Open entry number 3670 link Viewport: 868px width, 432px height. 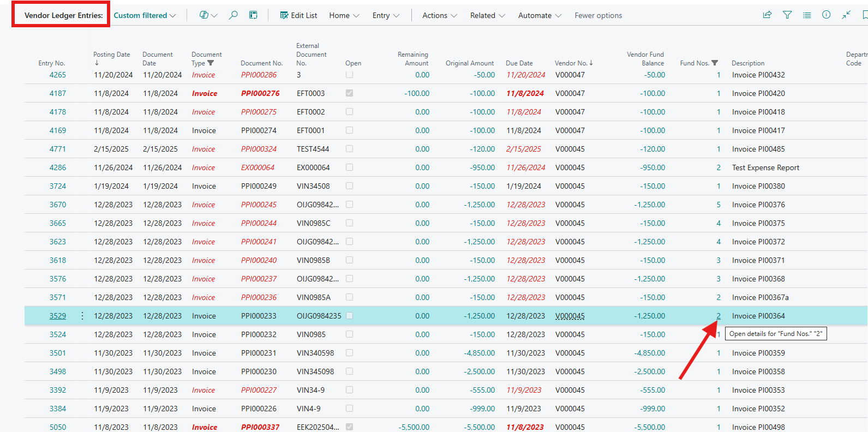pyautogui.click(x=58, y=205)
